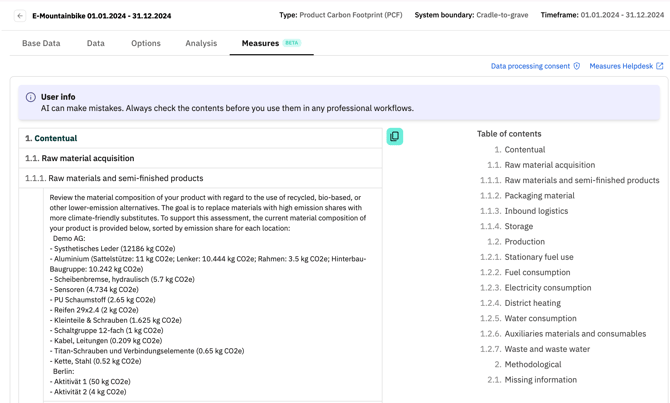Collapse the 1.1. Raw material acquisition row
This screenshot has width=670, height=403.
point(80,158)
